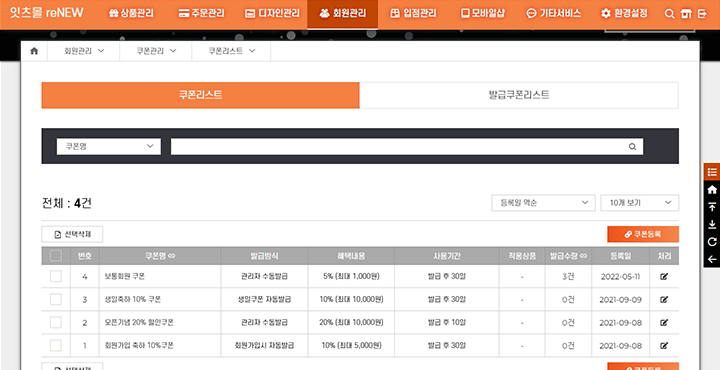Focus the coupon search text field

(x=407, y=147)
